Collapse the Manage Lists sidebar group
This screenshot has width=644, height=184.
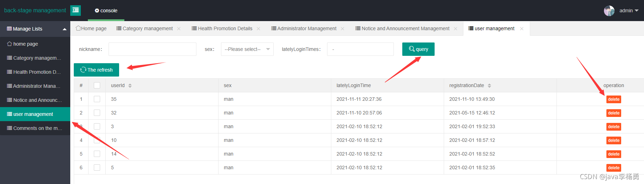[65, 29]
